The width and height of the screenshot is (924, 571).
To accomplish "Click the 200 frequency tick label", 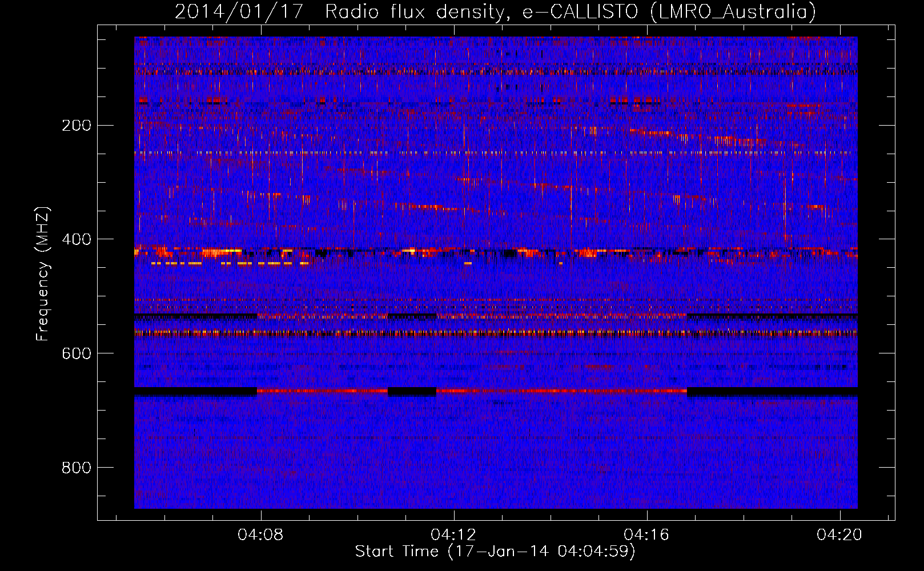I will (77, 125).
